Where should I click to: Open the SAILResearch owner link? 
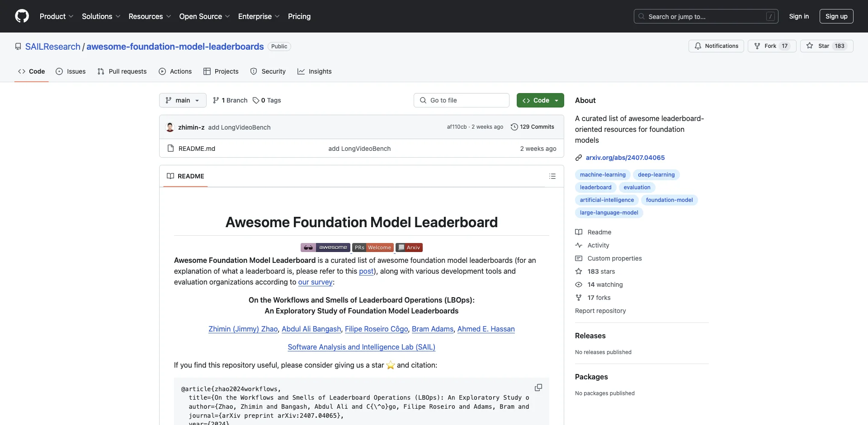(x=53, y=47)
